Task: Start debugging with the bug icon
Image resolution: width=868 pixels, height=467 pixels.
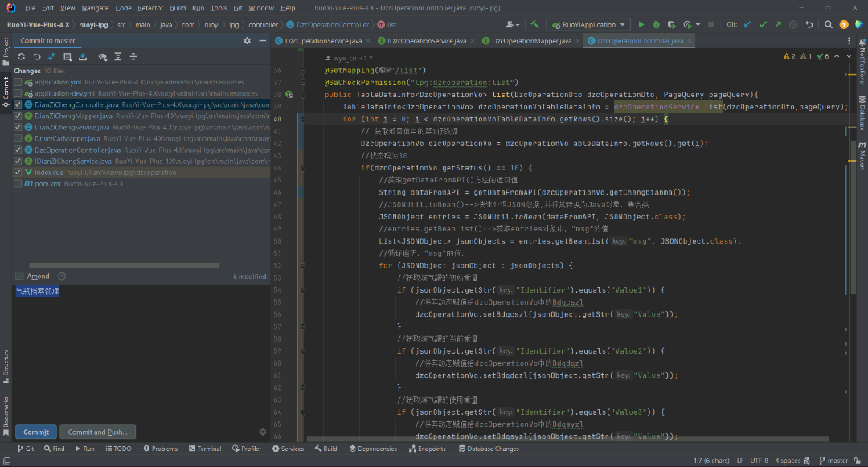Action: tap(657, 25)
